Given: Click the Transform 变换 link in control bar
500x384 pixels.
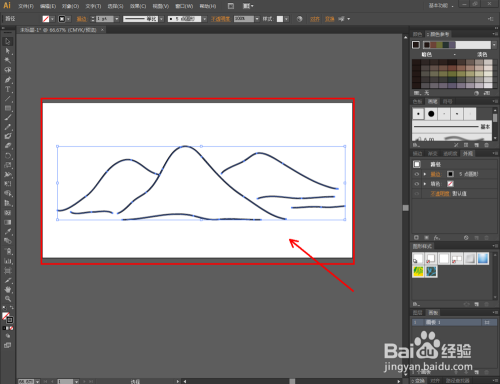Looking at the screenshot, I should click(329, 19).
